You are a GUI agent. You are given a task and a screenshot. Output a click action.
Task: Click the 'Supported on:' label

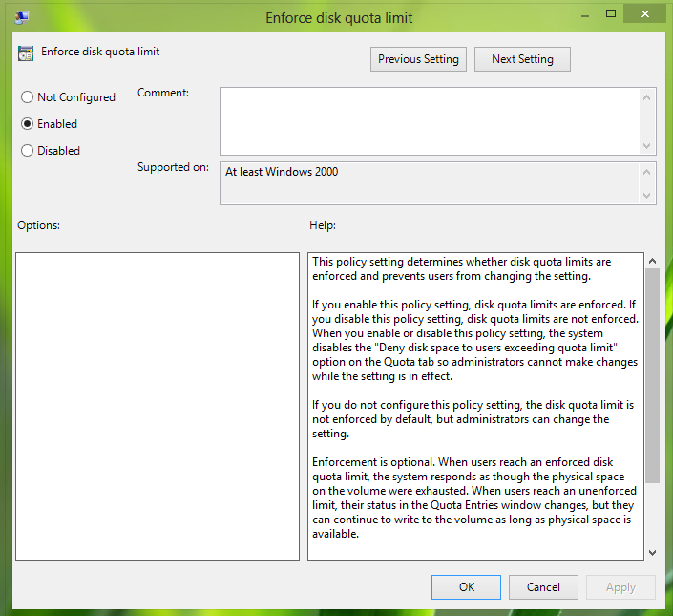[x=173, y=167]
